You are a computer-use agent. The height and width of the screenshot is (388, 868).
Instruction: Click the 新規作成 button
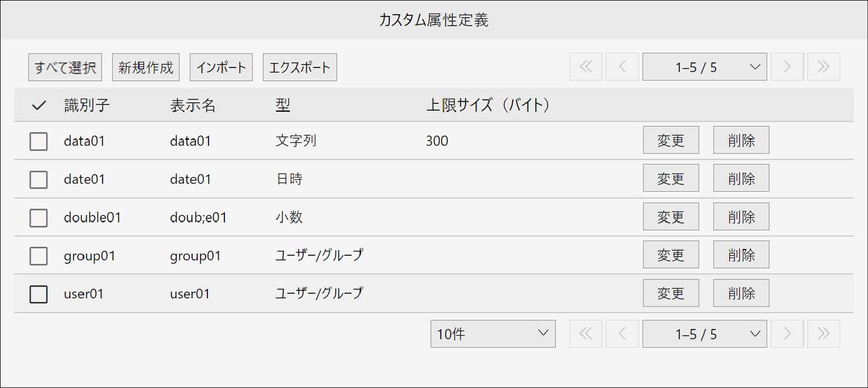click(146, 68)
